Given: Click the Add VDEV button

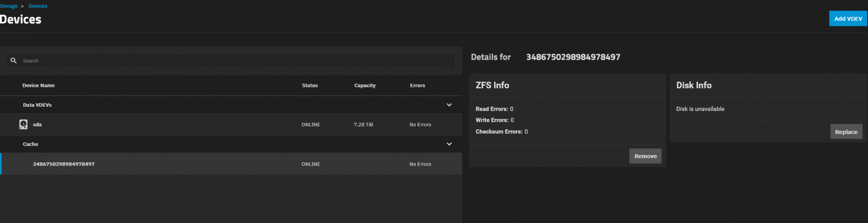Looking at the screenshot, I should tap(848, 19).
